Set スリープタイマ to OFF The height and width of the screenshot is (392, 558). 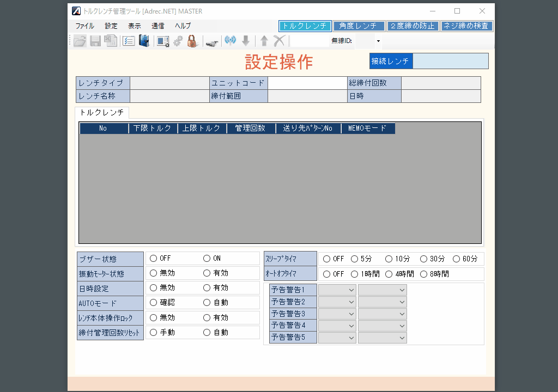tap(327, 259)
